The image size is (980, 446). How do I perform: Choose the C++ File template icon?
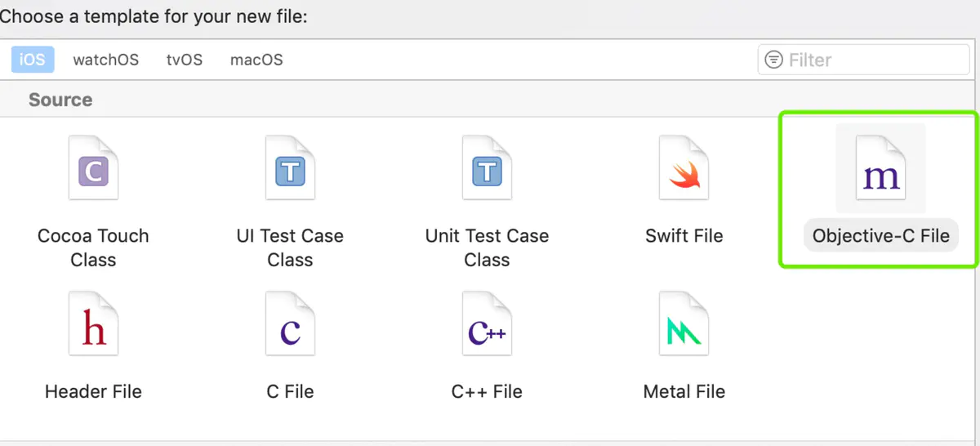coord(487,324)
